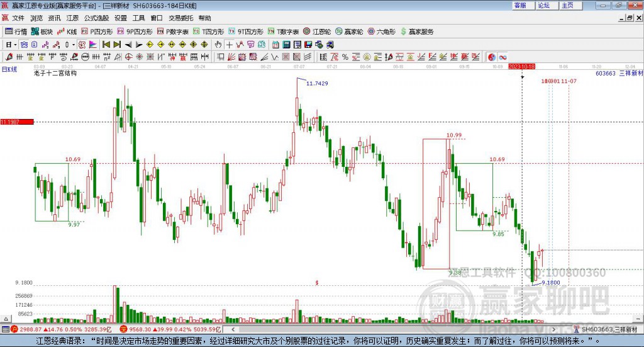Open the 资讯 menu
644x347 pixels.
pyautogui.click(x=54, y=18)
